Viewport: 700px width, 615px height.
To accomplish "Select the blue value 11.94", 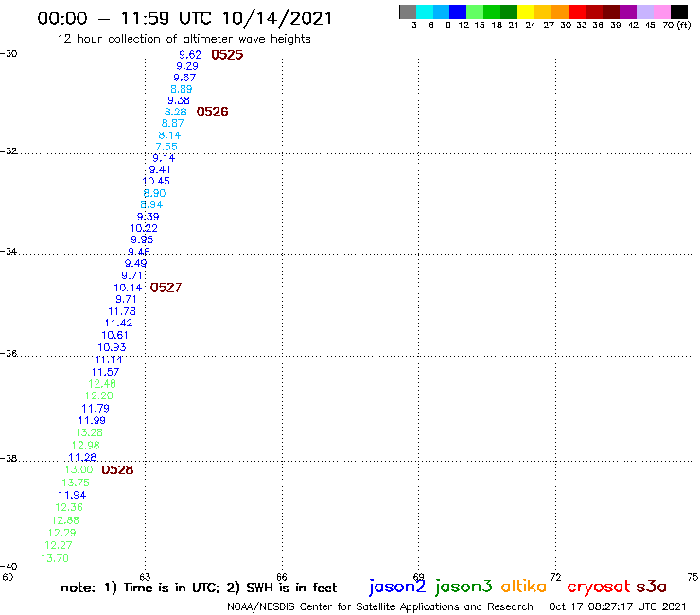I will tap(72, 495).
